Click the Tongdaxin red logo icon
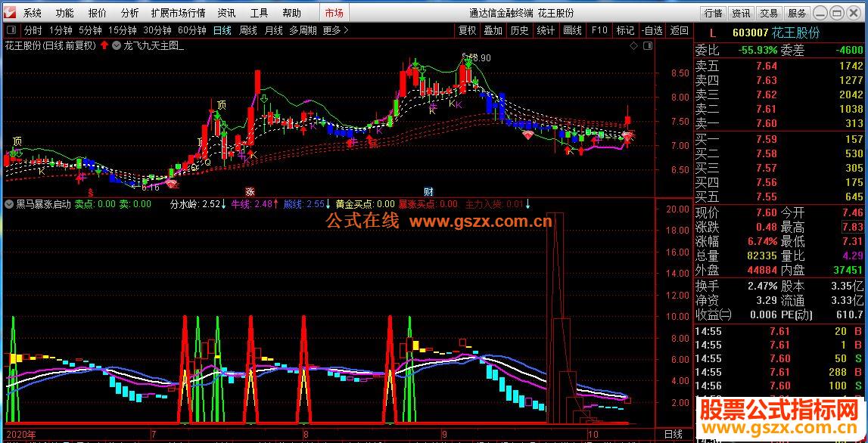 9,13
